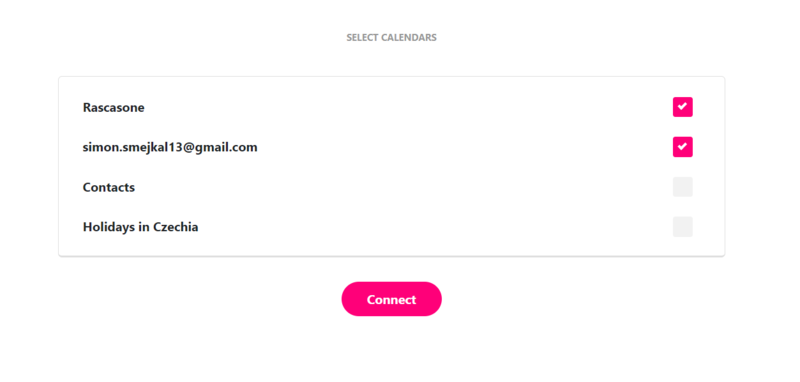
Task: Click the Holidays in Czechia label
Action: click(140, 227)
